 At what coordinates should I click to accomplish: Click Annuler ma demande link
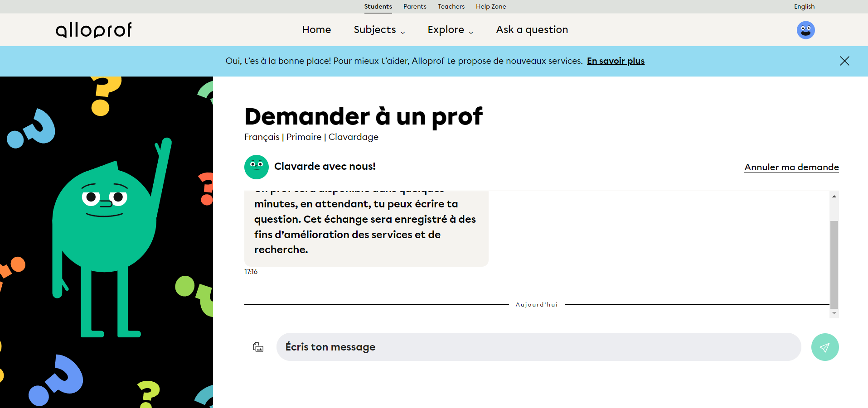click(x=791, y=167)
